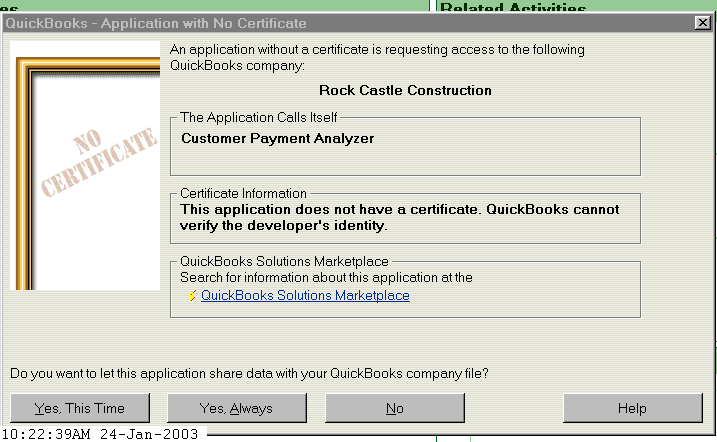
Task: Click the share data question text
Action: [x=249, y=374]
